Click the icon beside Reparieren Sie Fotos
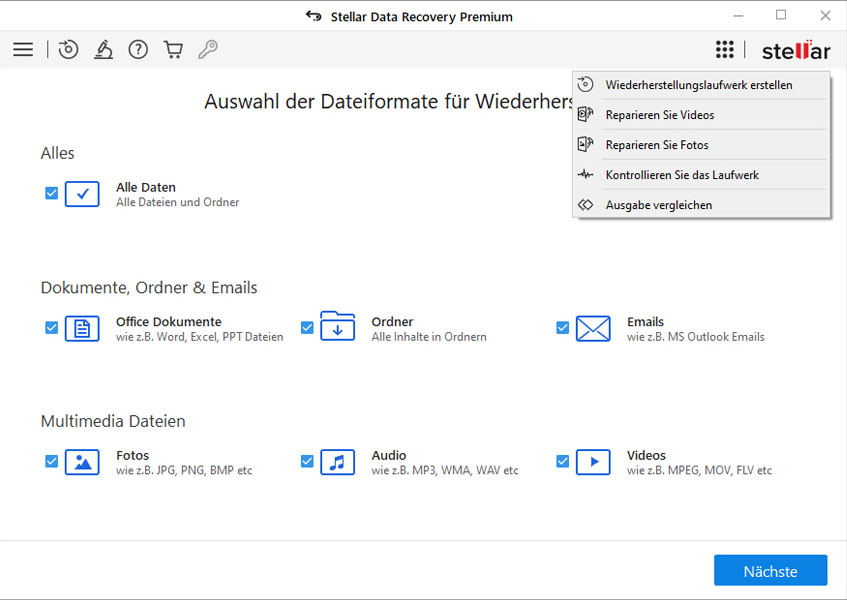 (x=586, y=144)
